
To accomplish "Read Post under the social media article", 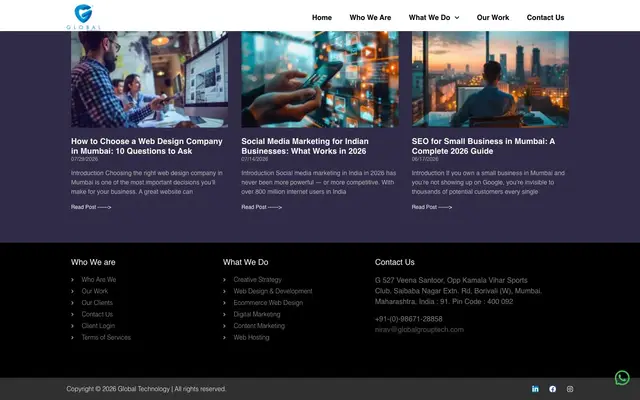I will point(261,207).
